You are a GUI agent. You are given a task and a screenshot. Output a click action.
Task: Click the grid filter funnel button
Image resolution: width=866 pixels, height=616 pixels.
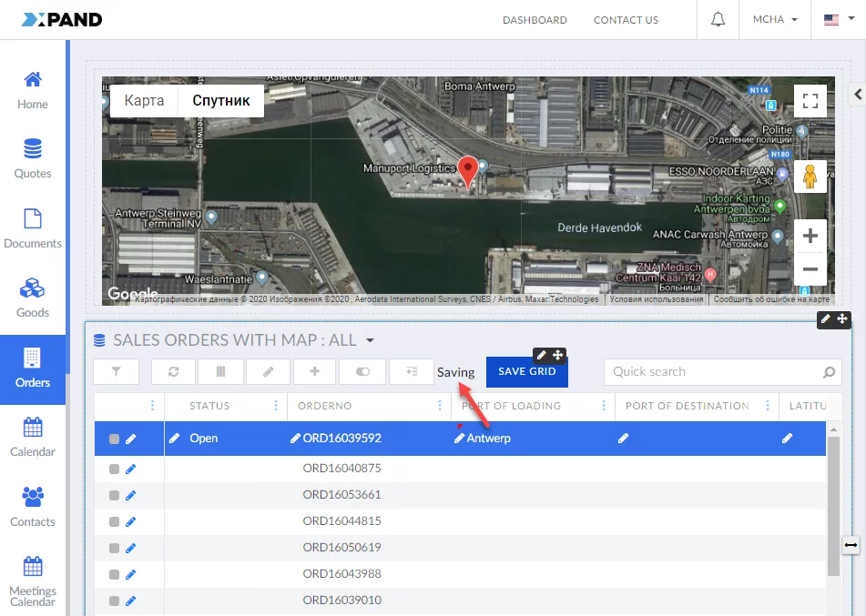coord(117,371)
